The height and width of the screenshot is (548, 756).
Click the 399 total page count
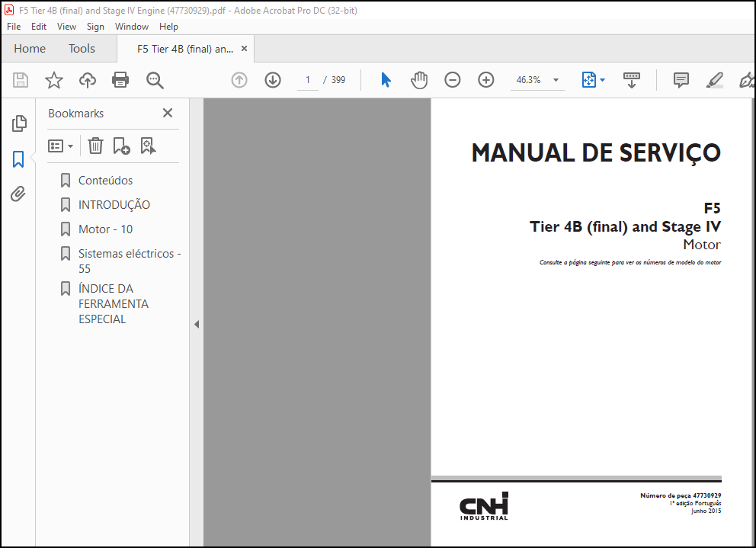pos(338,80)
